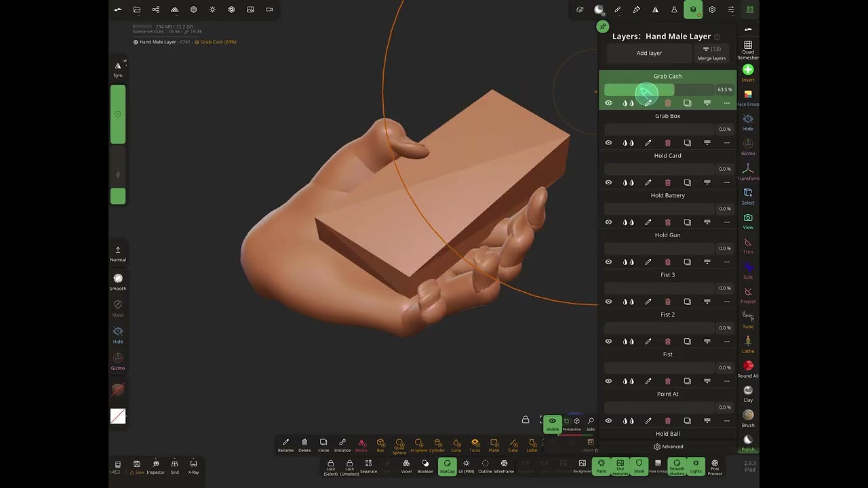Open the Lighting sun menu
Screen dimensions: 868x488
point(213,9)
